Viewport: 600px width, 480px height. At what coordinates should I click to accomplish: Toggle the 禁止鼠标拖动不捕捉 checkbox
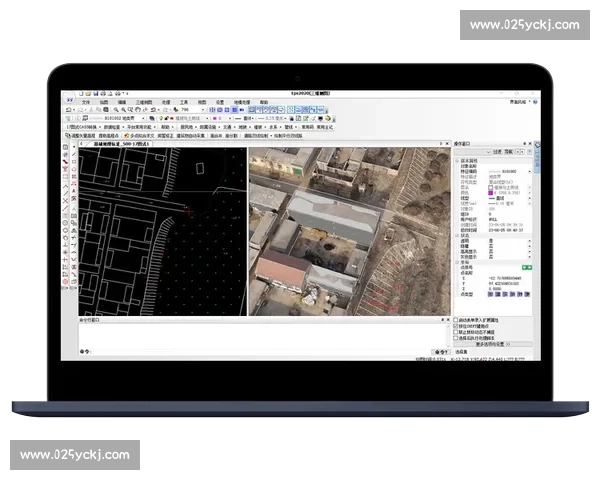pos(457,332)
